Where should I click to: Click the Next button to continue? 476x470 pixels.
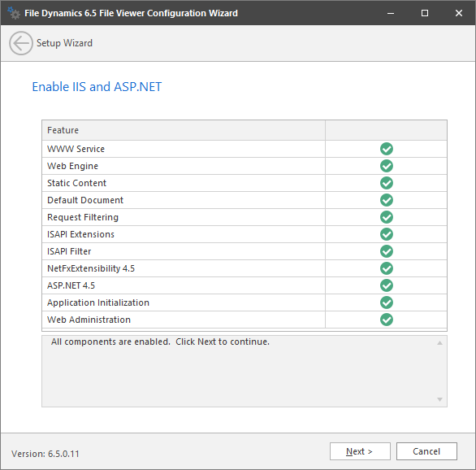coord(360,451)
